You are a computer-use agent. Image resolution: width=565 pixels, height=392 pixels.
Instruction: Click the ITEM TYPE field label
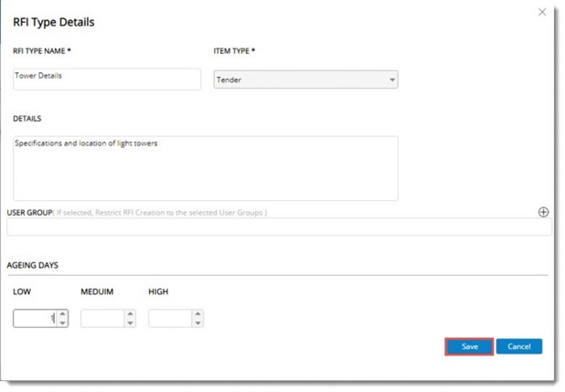[x=233, y=50]
